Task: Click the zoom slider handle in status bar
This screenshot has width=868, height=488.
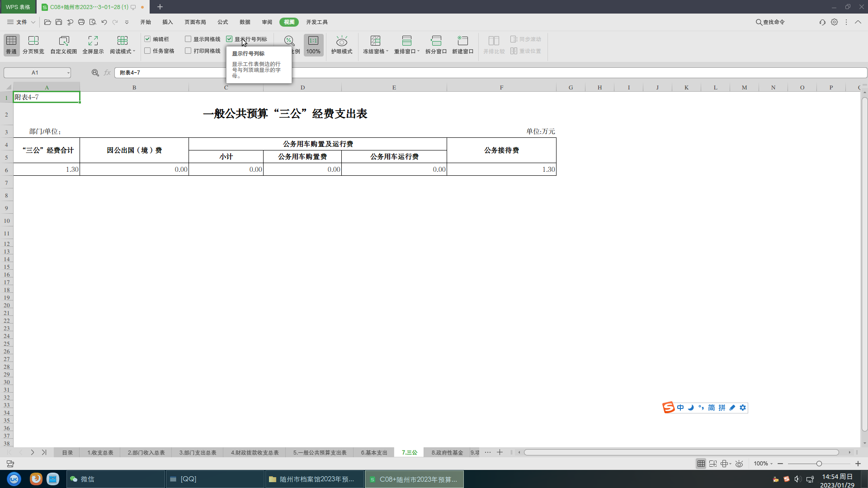Action: (x=819, y=464)
